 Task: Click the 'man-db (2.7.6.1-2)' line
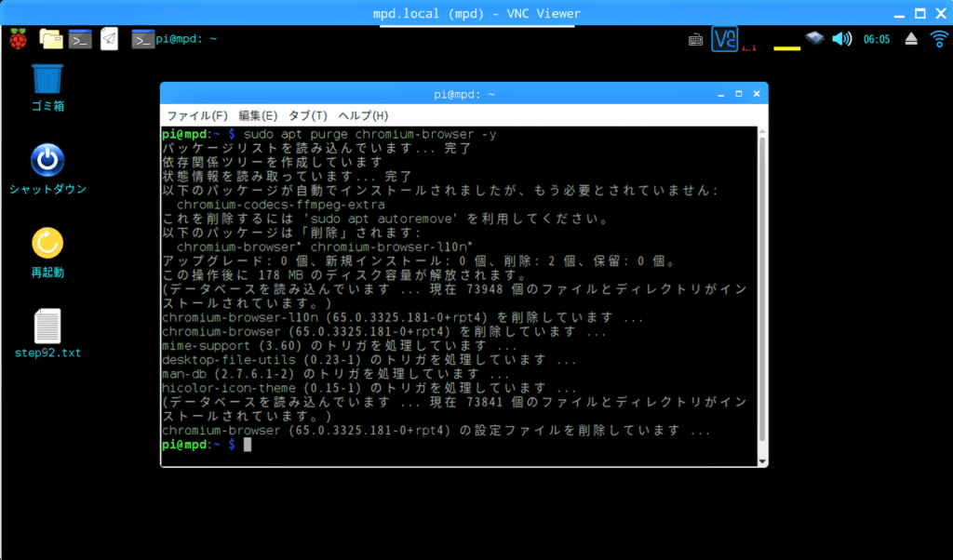tap(336, 374)
